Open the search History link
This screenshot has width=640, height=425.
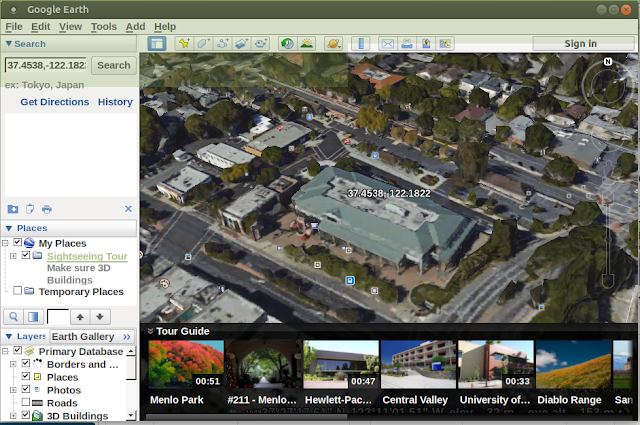coord(115,102)
